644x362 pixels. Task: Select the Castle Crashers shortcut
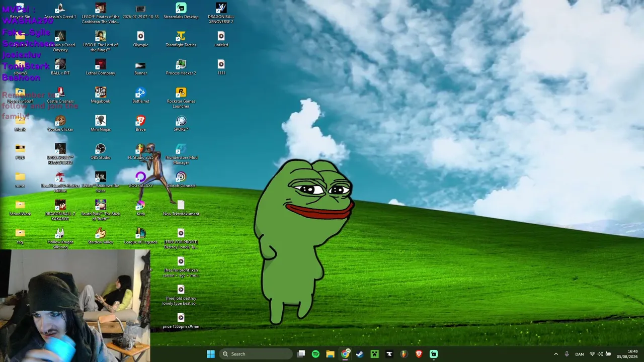click(60, 96)
